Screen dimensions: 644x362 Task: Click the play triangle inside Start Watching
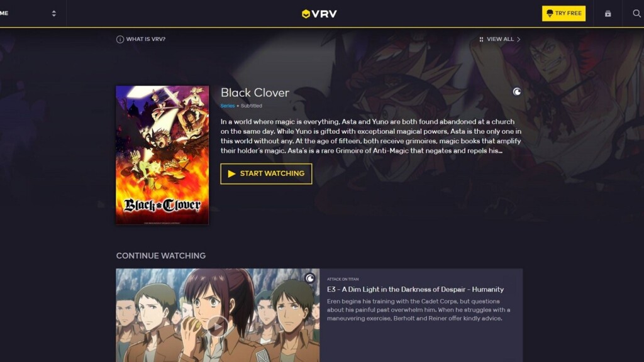coord(231,173)
